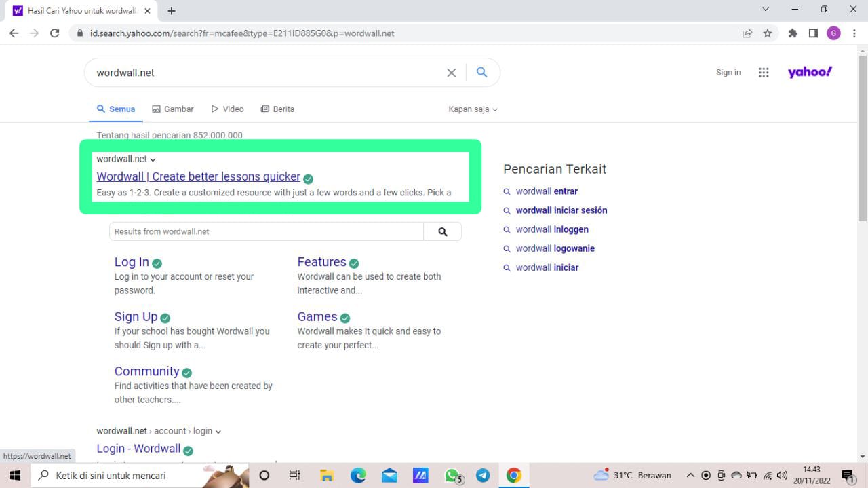
Task: Open volume control in the system tray
Action: pos(782,475)
